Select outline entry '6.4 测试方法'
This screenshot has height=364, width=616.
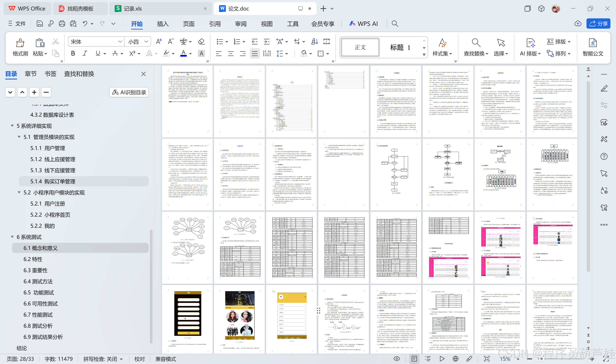(38, 281)
